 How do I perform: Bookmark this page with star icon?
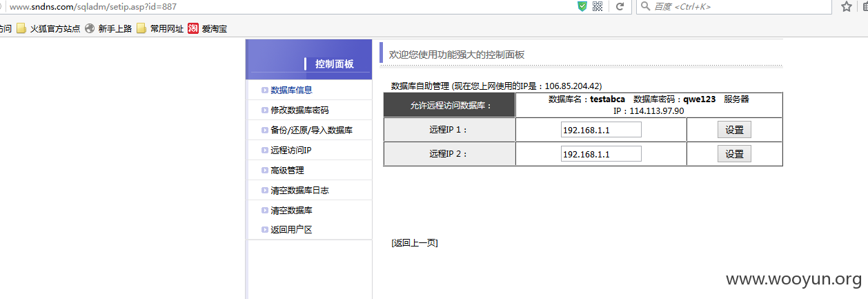(x=847, y=6)
